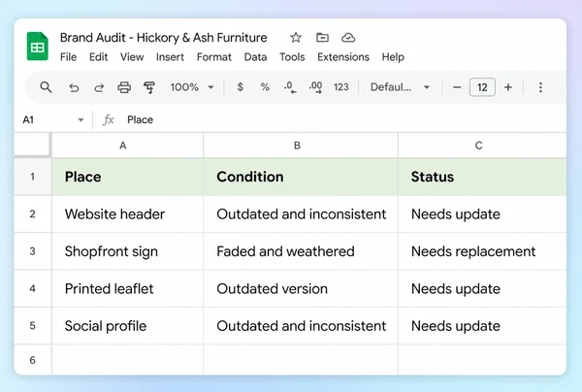Screen dimensions: 582x392
Task: Select row 6 header
Action: click(x=33, y=360)
